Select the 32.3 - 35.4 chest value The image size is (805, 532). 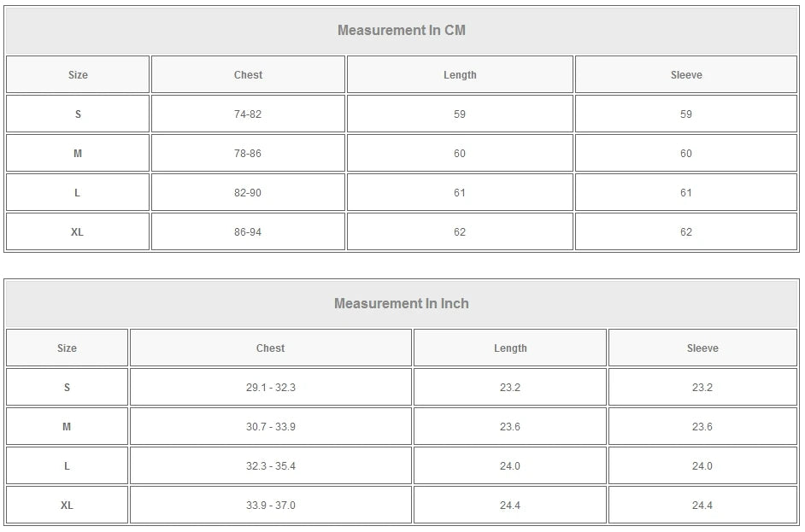[x=270, y=466]
